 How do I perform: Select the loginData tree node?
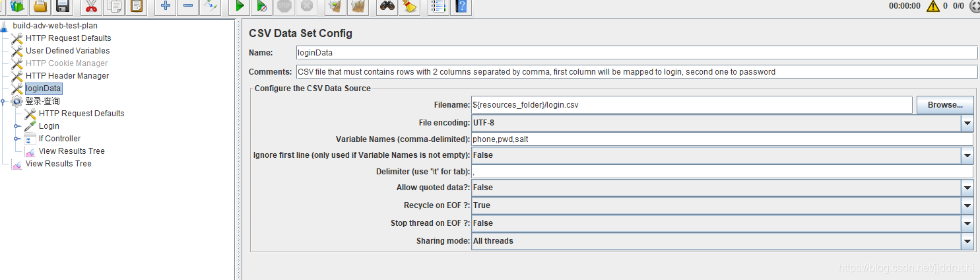[x=43, y=88]
